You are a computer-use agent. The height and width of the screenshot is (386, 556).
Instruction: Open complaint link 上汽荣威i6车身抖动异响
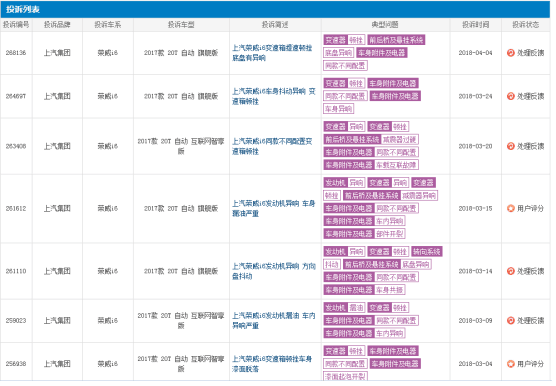(273, 96)
